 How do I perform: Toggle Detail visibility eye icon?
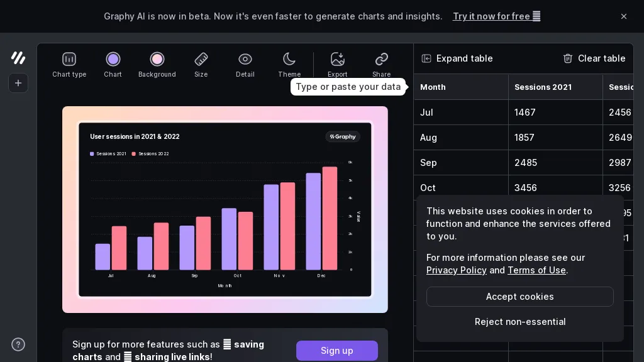pyautogui.click(x=245, y=60)
